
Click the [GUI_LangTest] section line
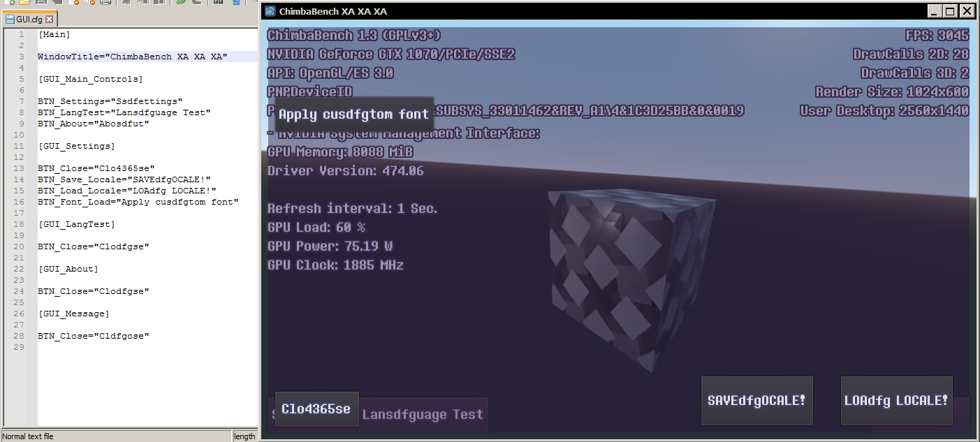[77, 224]
